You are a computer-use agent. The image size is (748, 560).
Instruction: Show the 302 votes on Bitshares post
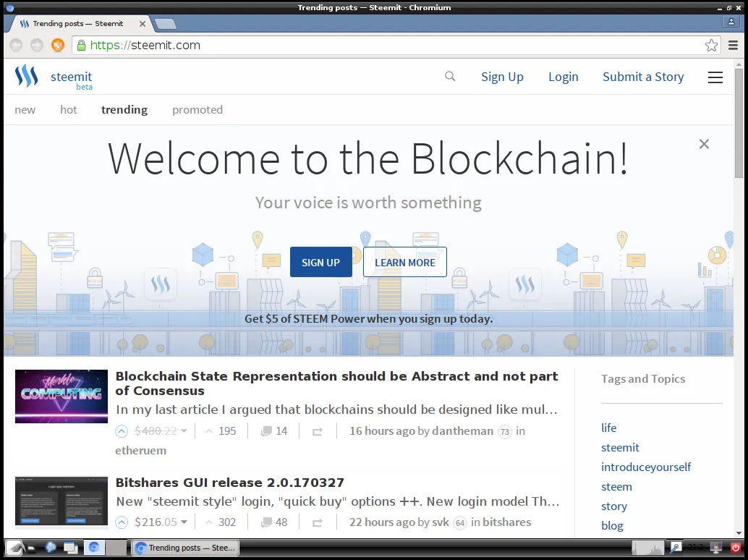tap(221, 522)
